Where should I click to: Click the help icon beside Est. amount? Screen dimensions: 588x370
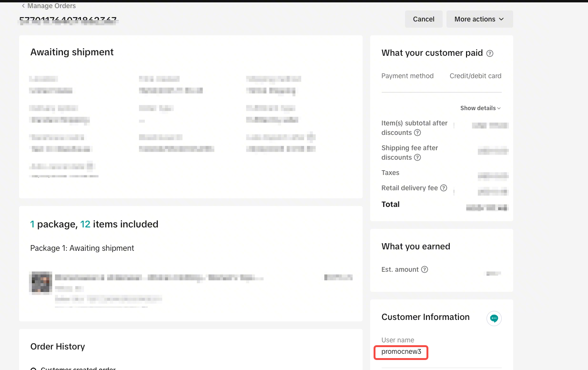(425, 269)
